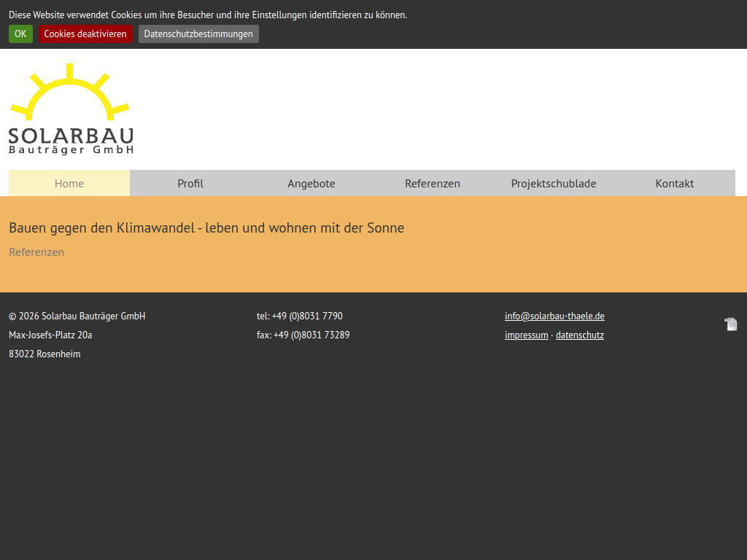View the datenschutz page
Screen dimensions: 747x560
[579, 335]
